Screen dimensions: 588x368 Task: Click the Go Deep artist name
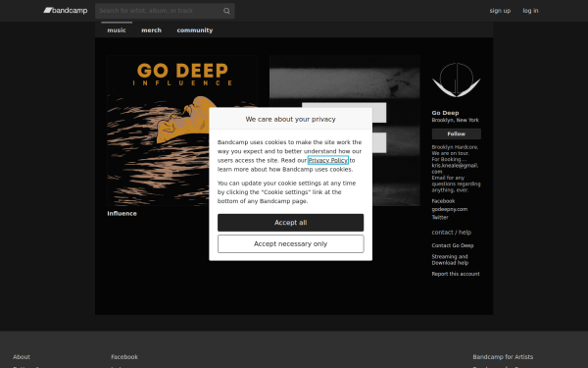pyautogui.click(x=445, y=113)
